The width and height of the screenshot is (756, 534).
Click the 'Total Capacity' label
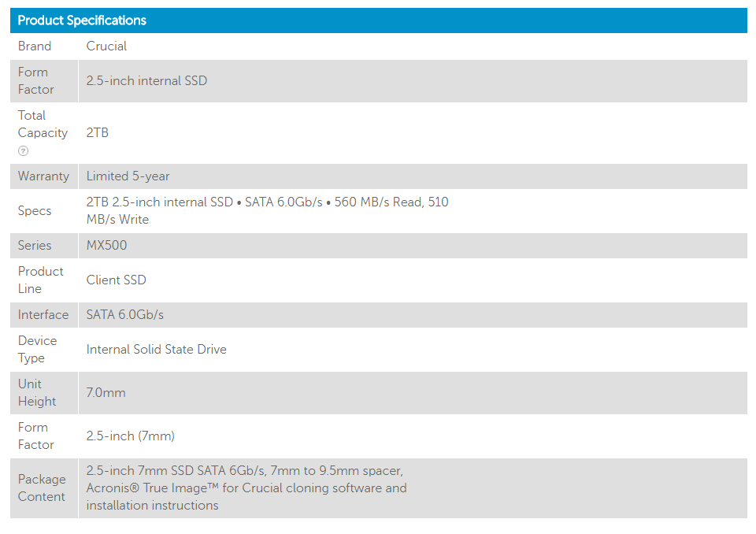43,124
